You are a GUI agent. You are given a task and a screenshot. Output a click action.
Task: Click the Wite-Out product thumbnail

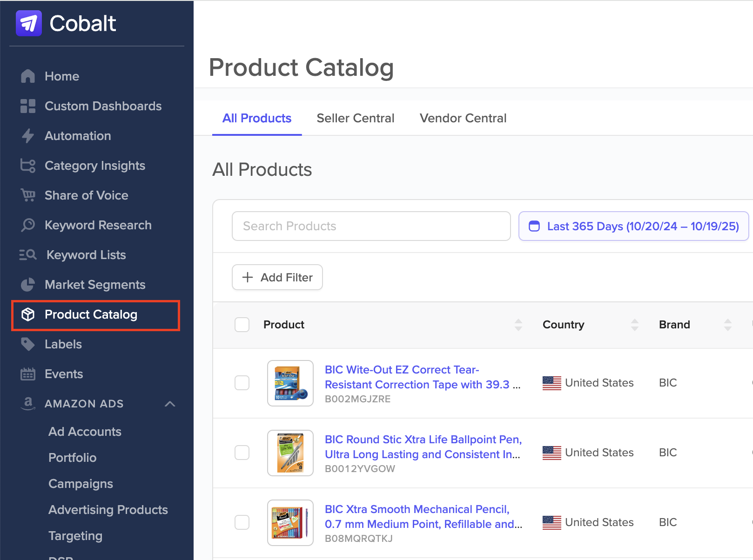click(290, 383)
